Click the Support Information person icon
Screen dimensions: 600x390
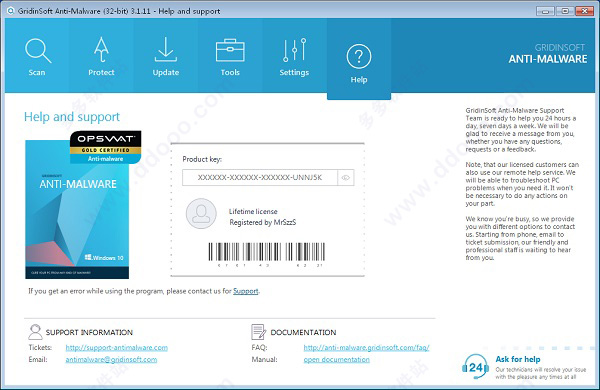pos(35,332)
